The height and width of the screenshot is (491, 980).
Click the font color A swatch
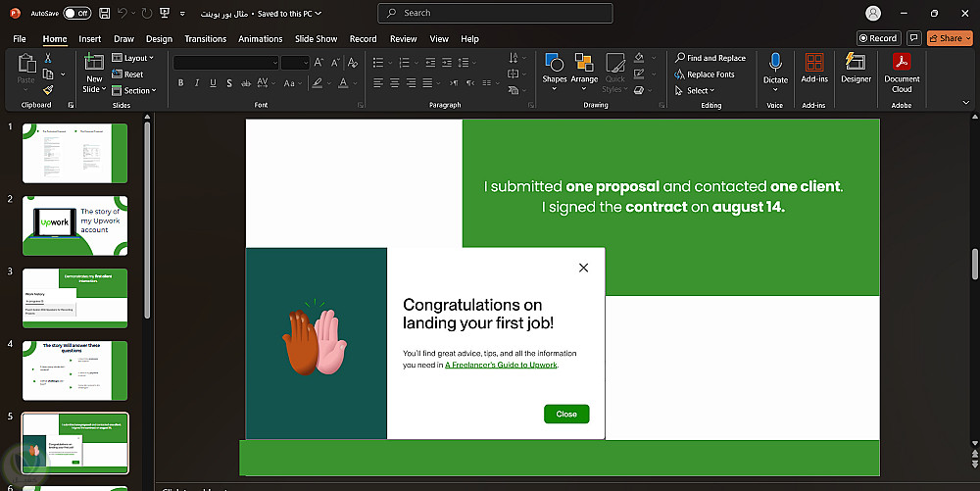pos(343,83)
